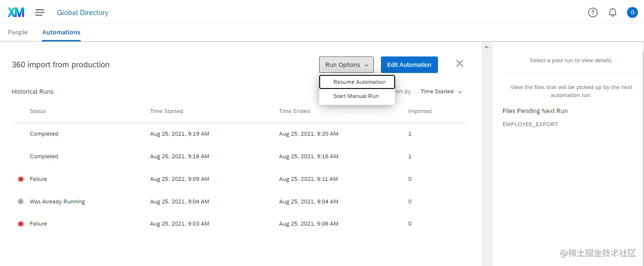Select the Completed run from 9:16 AM
Viewport: 644px width, 266px height.
(239, 156)
